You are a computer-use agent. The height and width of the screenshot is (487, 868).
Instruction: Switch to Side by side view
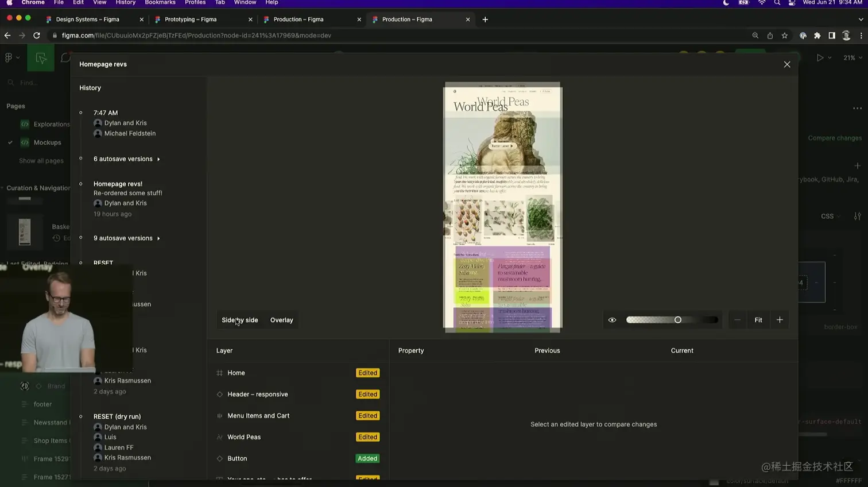(x=240, y=320)
